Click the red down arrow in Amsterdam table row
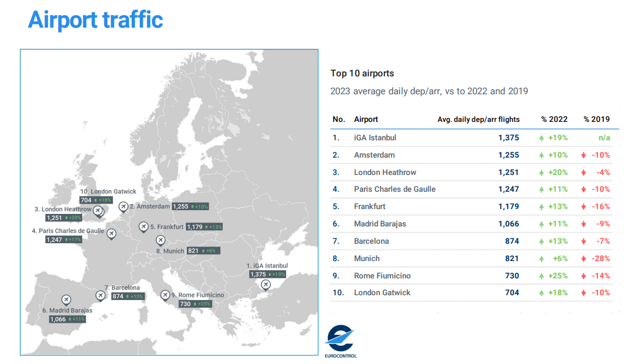The image size is (626, 364). tap(584, 155)
